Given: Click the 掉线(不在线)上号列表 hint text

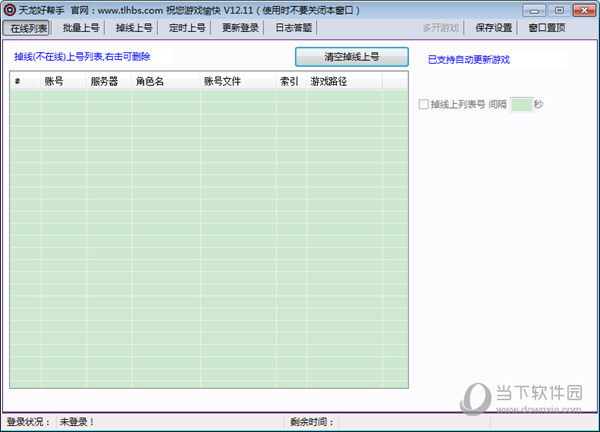Looking at the screenshot, I should coord(82,57).
